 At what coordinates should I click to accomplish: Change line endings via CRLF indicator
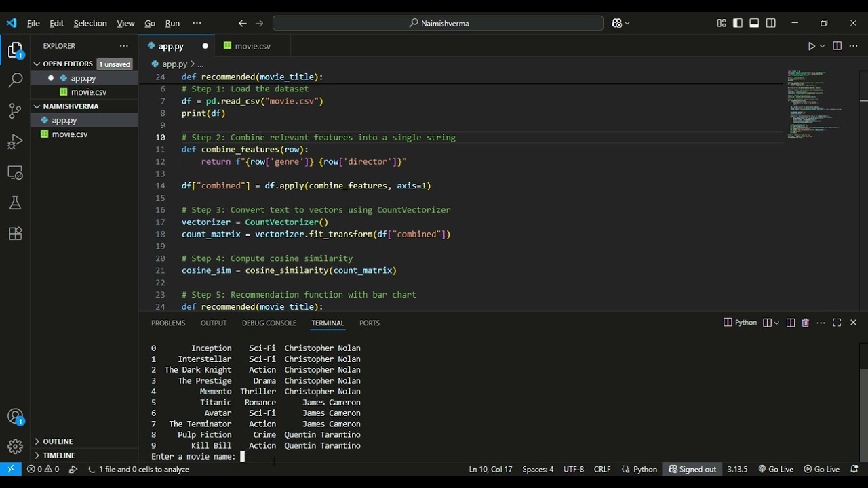602,469
